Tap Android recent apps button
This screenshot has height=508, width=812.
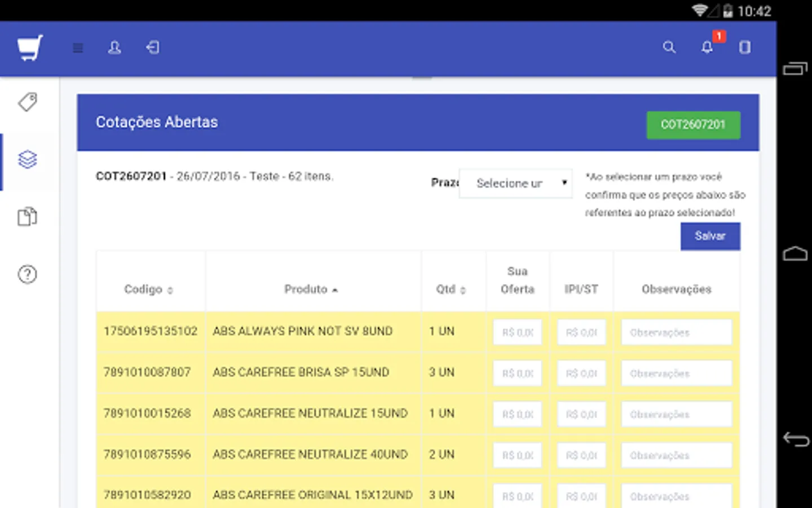pos(795,68)
